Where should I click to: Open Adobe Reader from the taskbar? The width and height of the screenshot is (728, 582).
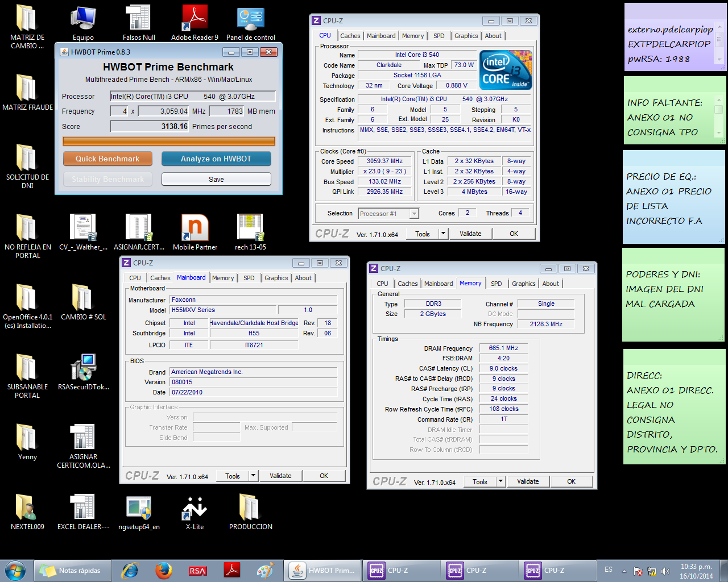click(x=231, y=571)
